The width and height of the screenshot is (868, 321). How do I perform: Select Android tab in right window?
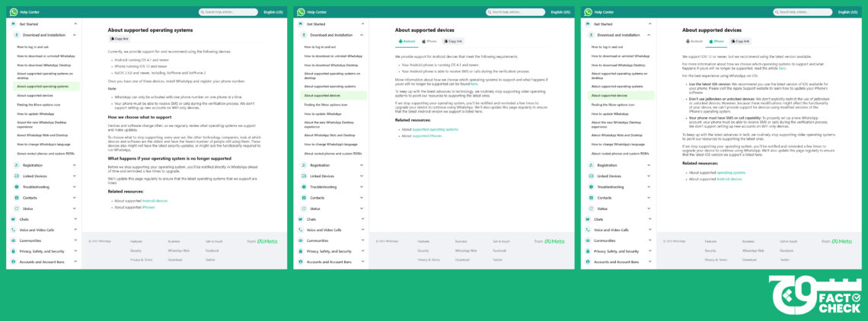(694, 42)
